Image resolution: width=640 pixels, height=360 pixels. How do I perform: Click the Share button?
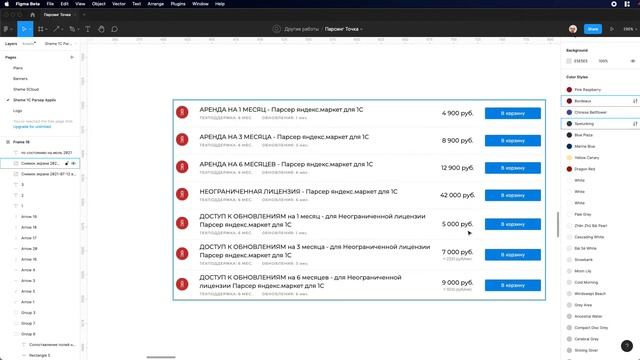pyautogui.click(x=593, y=29)
